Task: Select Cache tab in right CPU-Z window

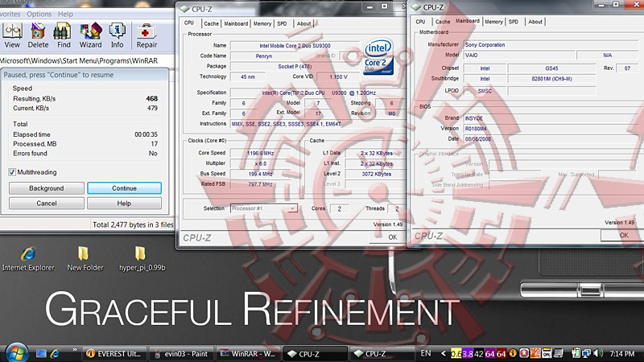Action: click(442, 22)
